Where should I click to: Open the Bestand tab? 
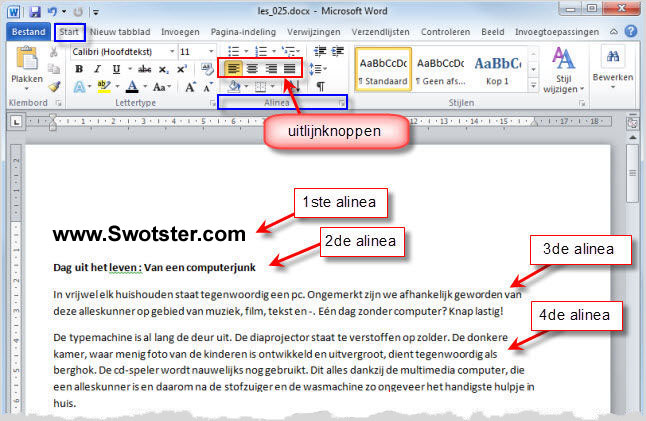(x=28, y=32)
